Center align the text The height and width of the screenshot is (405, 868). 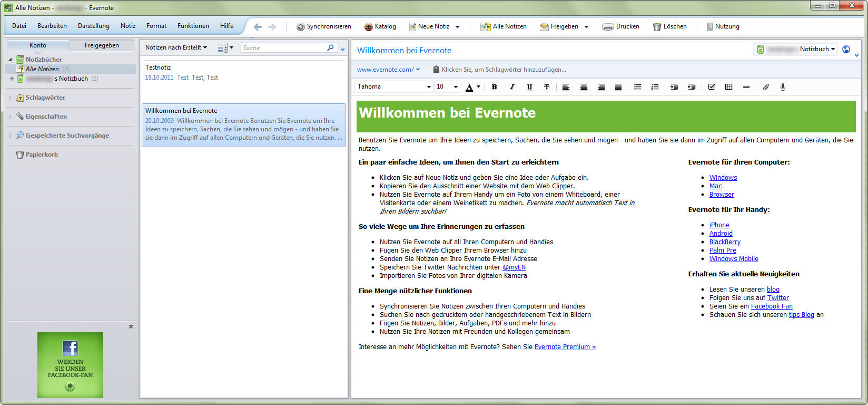(x=584, y=87)
